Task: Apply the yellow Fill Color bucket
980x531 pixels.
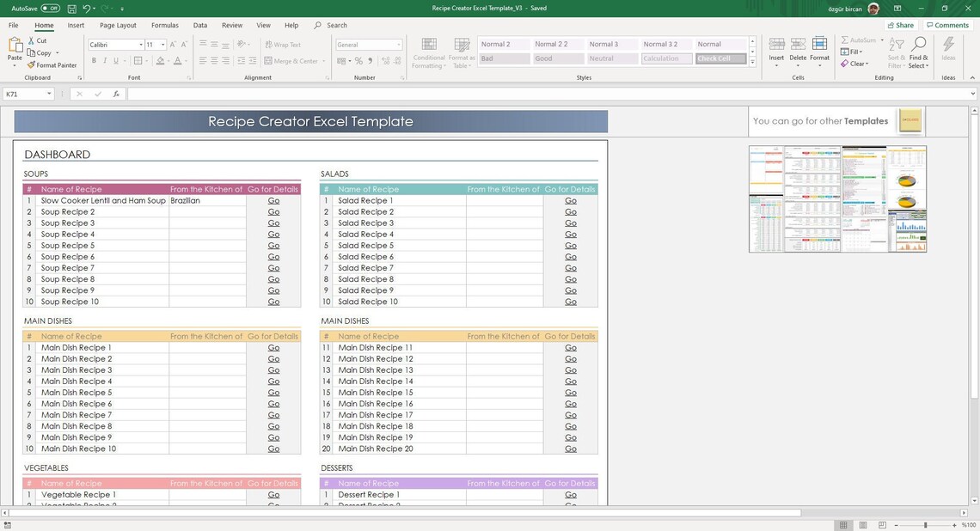Action: point(161,61)
